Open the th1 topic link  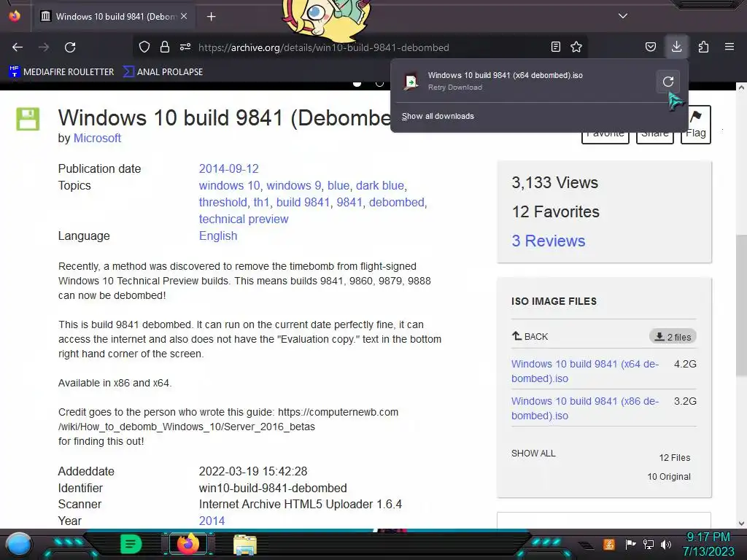point(261,202)
